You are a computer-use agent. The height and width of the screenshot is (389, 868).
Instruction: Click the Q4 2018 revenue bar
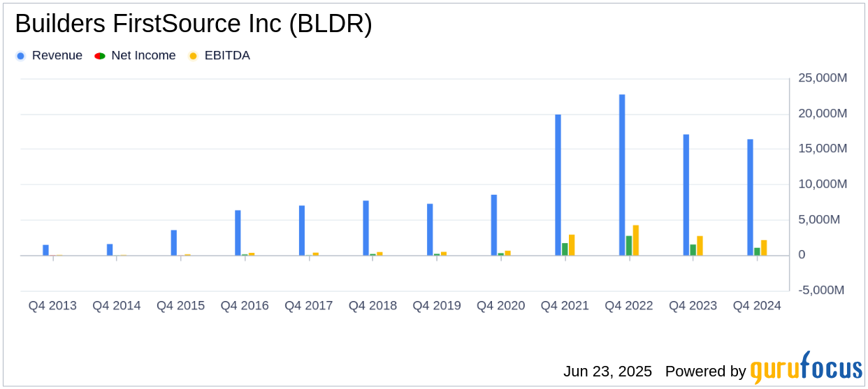pyautogui.click(x=366, y=228)
